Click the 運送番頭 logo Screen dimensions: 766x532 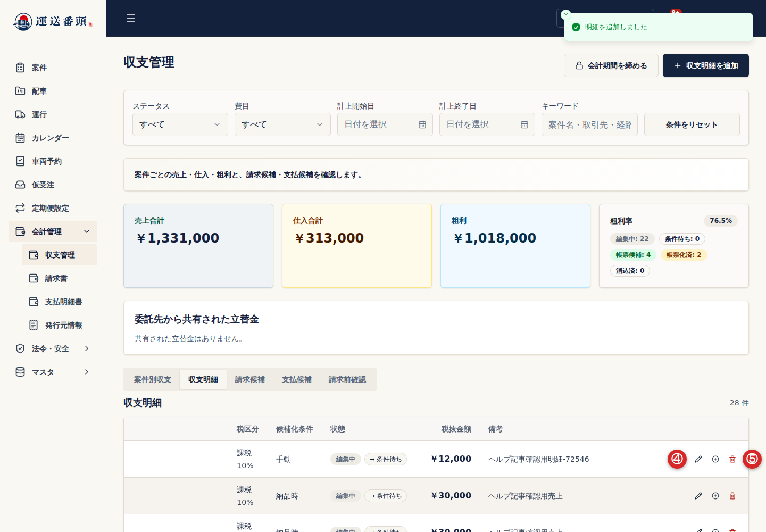tap(53, 22)
